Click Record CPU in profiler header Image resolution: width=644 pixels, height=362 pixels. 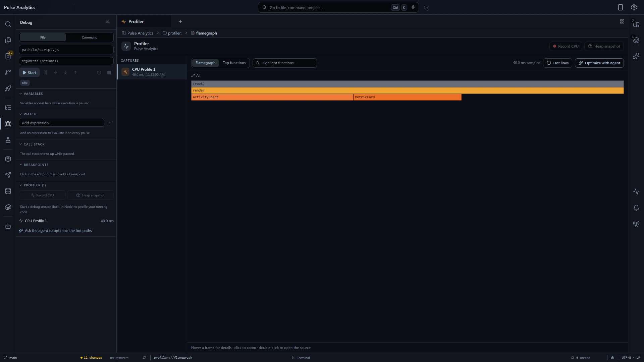click(x=566, y=46)
